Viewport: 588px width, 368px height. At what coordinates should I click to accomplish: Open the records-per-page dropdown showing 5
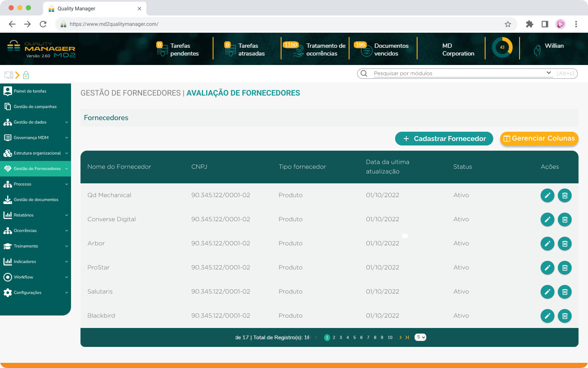tap(420, 337)
